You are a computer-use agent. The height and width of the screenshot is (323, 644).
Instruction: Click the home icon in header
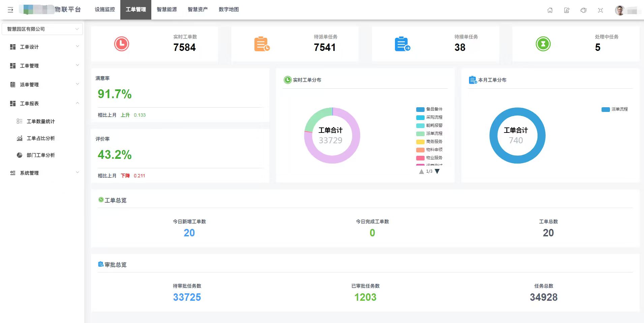pyautogui.click(x=550, y=10)
